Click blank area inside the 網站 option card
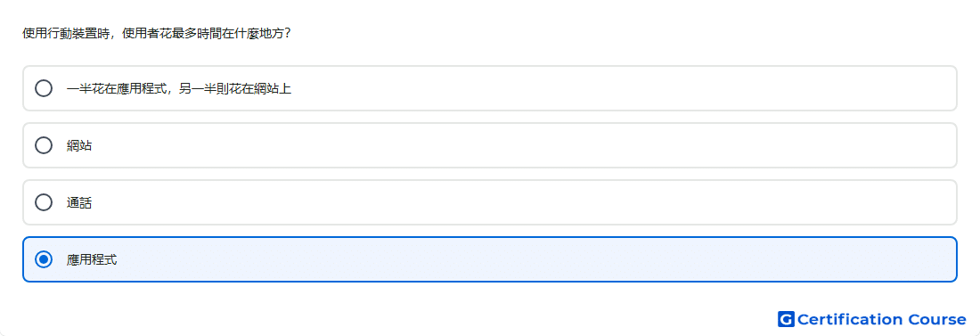The height and width of the screenshot is (336, 980). pyautogui.click(x=525, y=145)
